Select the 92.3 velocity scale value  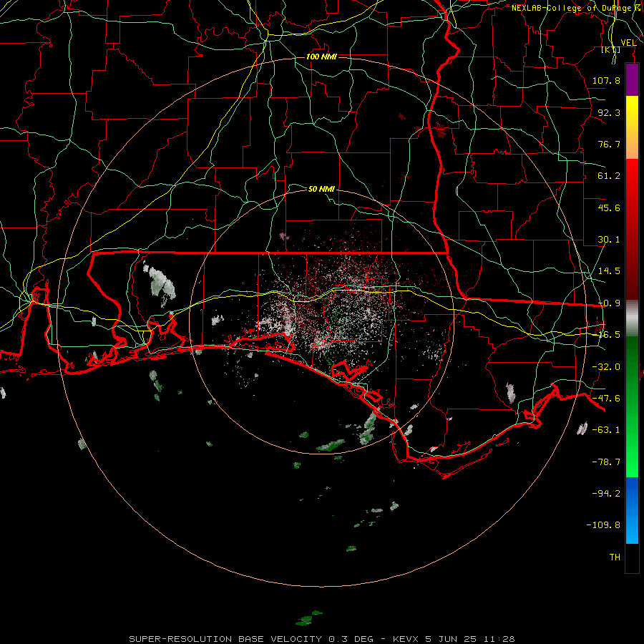(x=609, y=112)
